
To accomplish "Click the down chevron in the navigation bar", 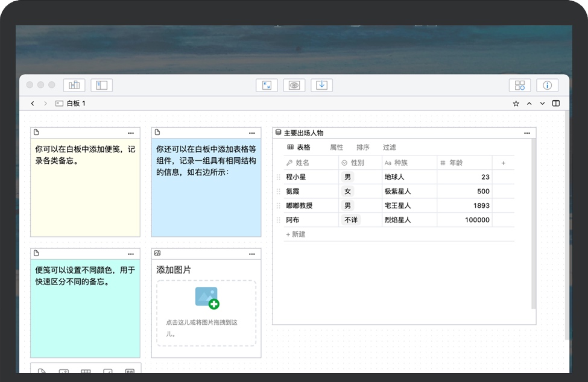I will pos(543,104).
